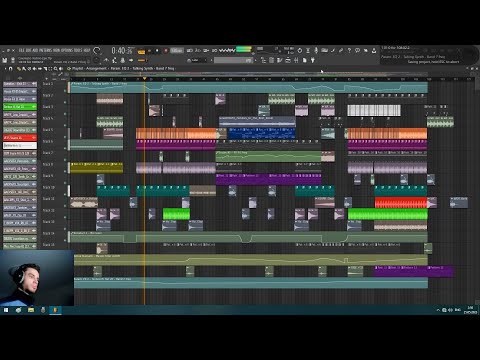
Task: Select the Slice tool in playlist toolbar
Action: pyautogui.click(x=45, y=68)
